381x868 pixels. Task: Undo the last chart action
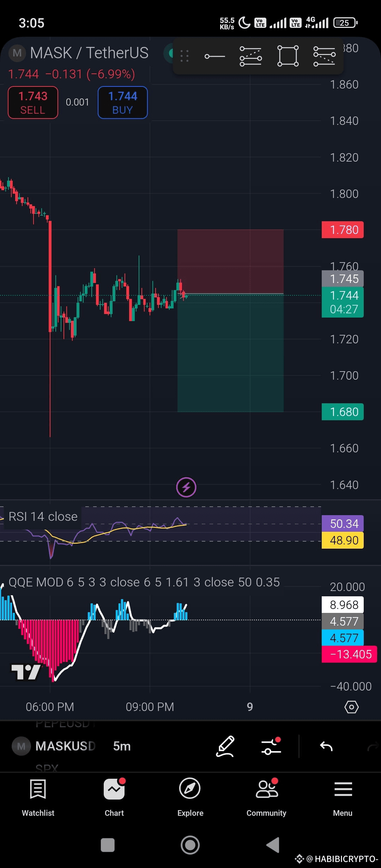click(326, 746)
